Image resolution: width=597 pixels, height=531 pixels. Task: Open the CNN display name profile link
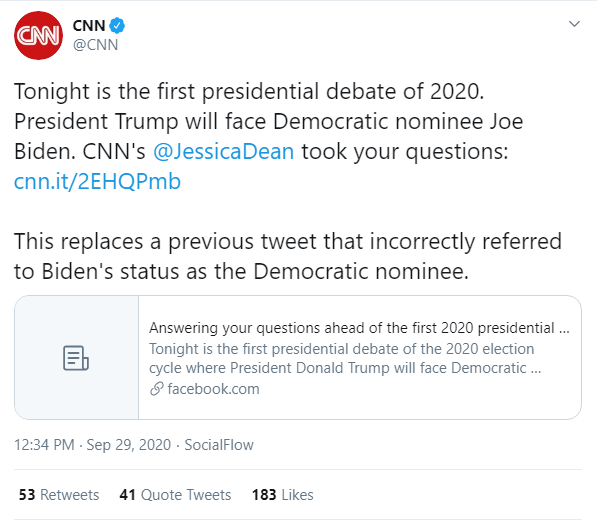[x=89, y=26]
